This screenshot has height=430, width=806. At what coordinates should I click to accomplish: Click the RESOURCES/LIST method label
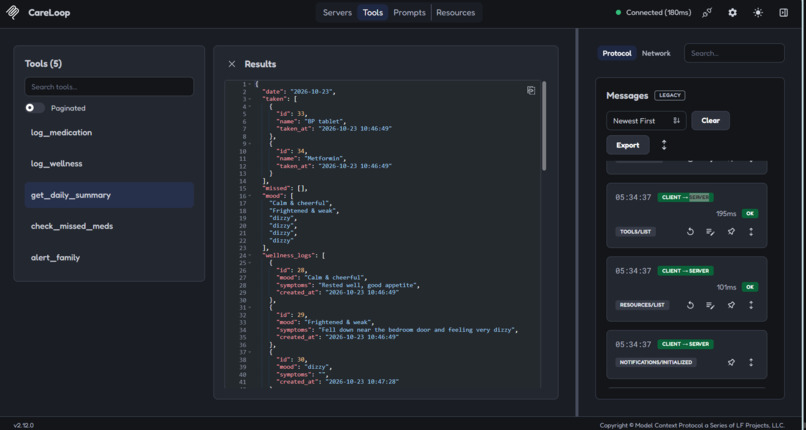(642, 305)
